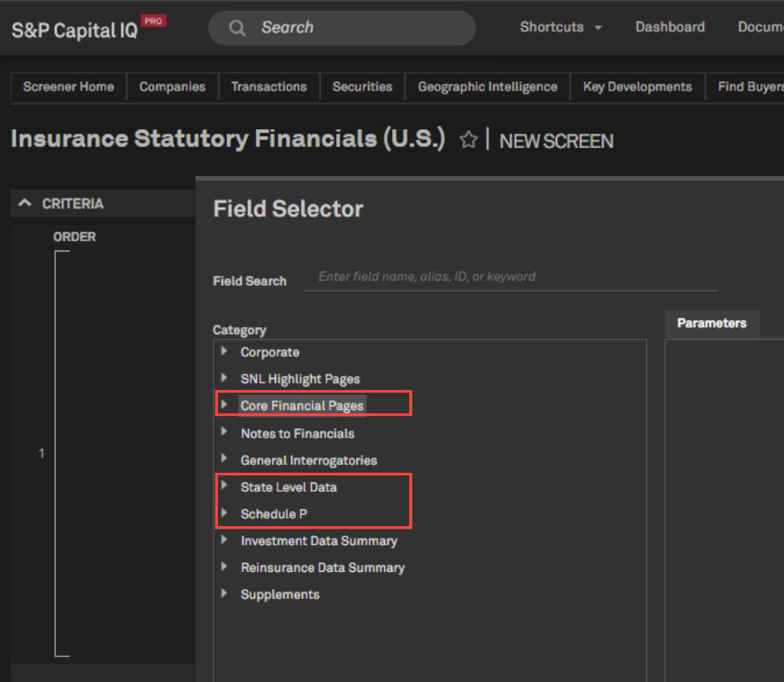784x682 pixels.
Task: Switch to the Securities tab
Action: pyautogui.click(x=363, y=87)
